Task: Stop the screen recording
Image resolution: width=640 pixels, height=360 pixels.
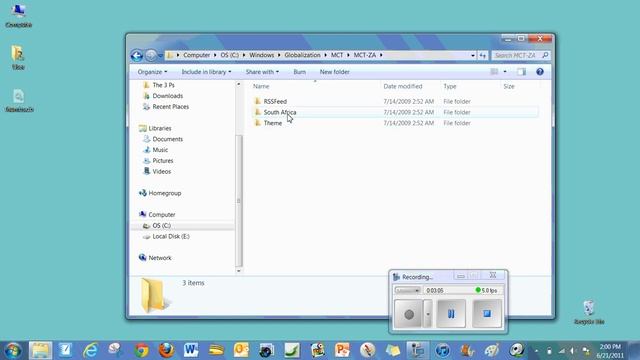Action: click(x=487, y=314)
